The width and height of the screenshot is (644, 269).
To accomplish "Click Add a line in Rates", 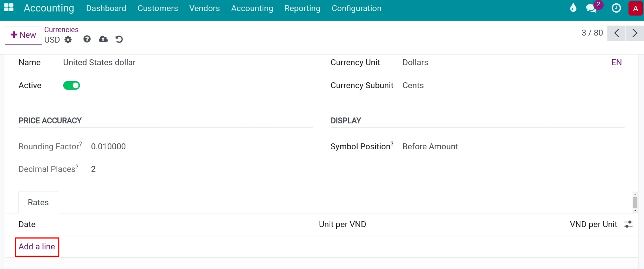I will click(x=37, y=246).
